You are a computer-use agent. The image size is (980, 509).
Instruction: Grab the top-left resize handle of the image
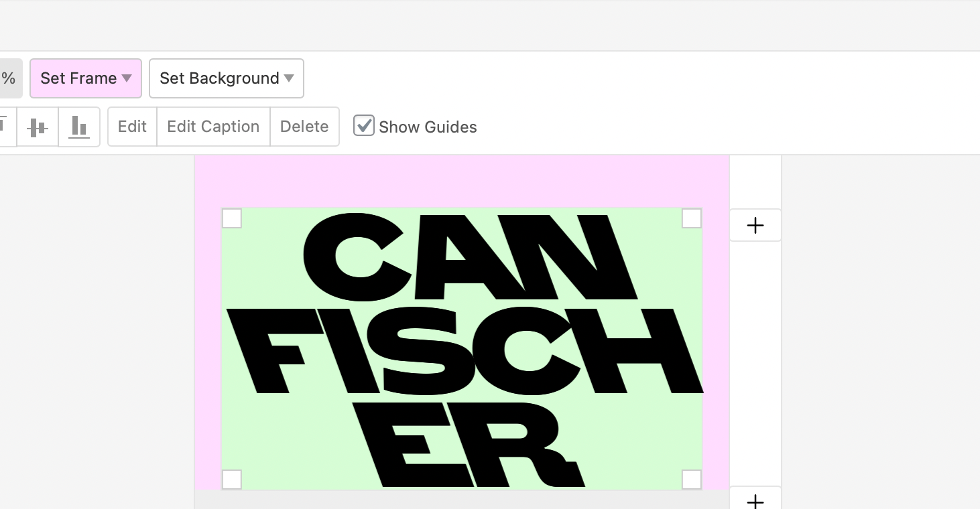tap(231, 218)
